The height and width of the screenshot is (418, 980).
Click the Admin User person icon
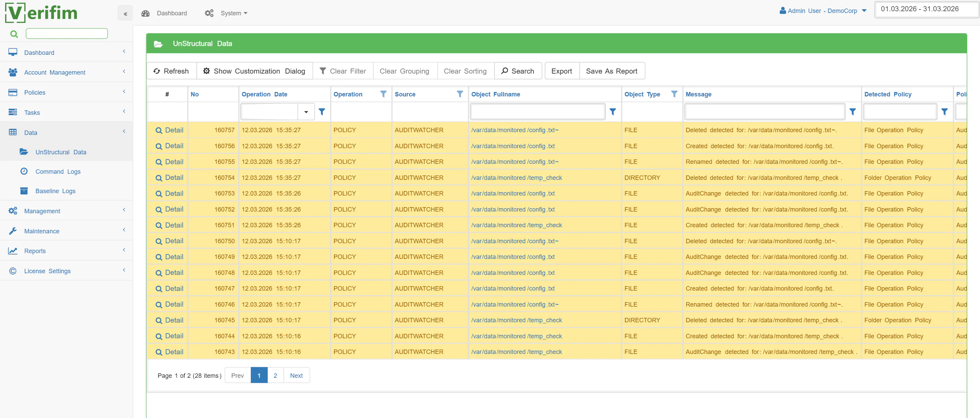[x=783, y=11]
